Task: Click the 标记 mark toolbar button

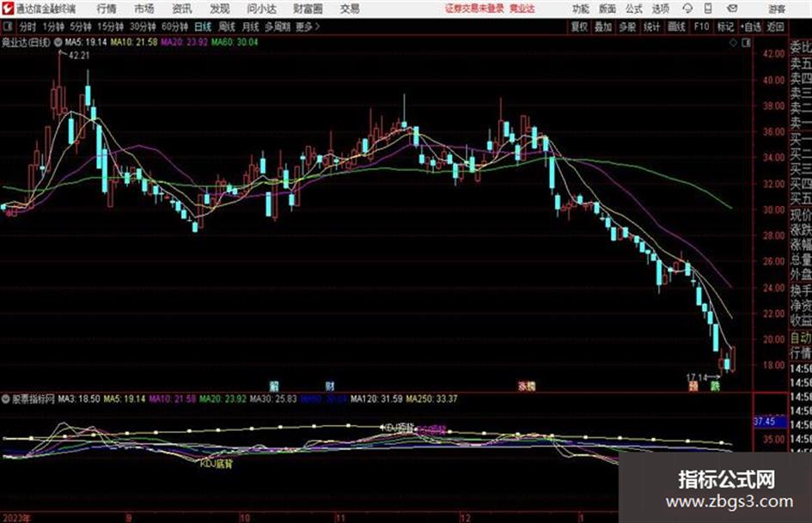Action: [725, 27]
